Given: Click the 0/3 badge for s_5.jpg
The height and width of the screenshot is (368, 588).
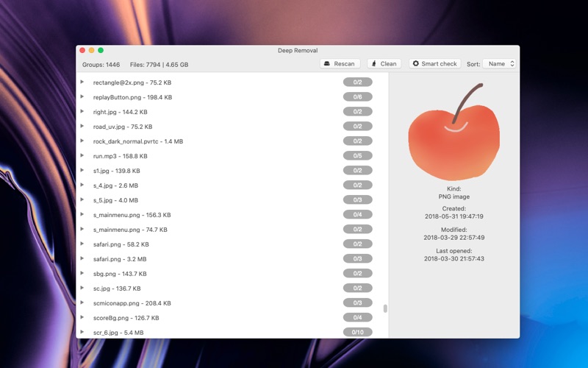Looking at the screenshot, I should [x=357, y=199].
